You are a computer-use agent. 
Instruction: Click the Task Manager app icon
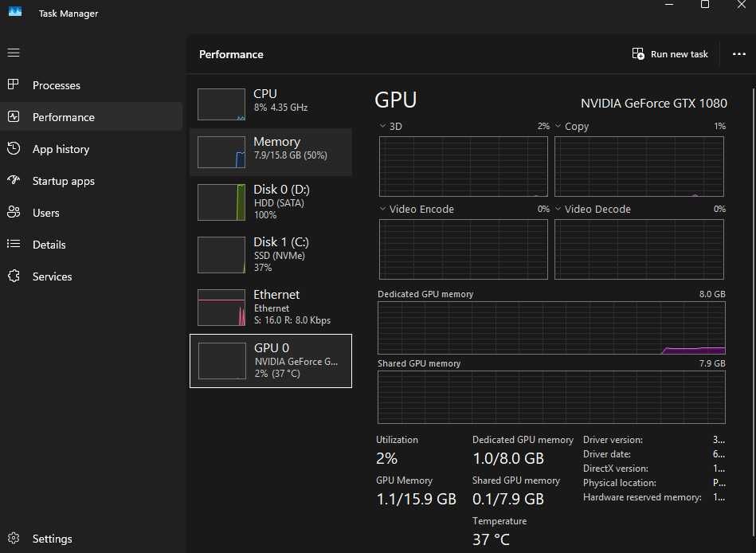click(x=15, y=12)
